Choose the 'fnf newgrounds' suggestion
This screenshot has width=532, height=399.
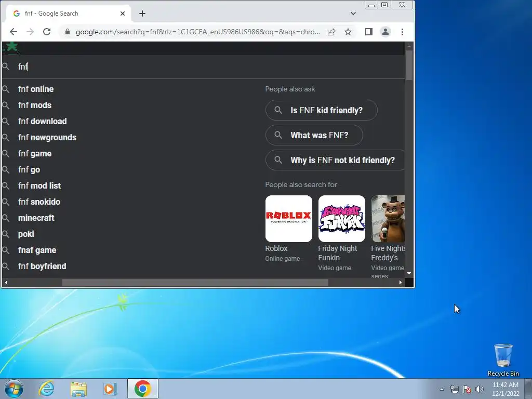47,137
